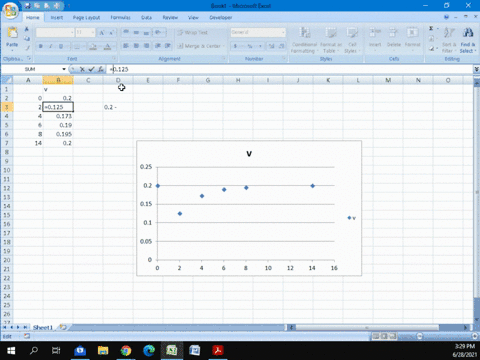Click the Shrink Font icon

click(x=111, y=33)
